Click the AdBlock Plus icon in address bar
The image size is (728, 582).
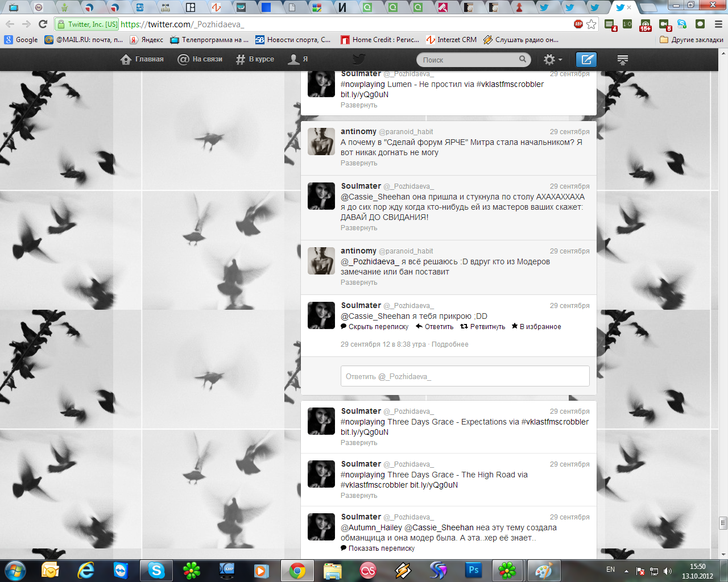(x=578, y=24)
